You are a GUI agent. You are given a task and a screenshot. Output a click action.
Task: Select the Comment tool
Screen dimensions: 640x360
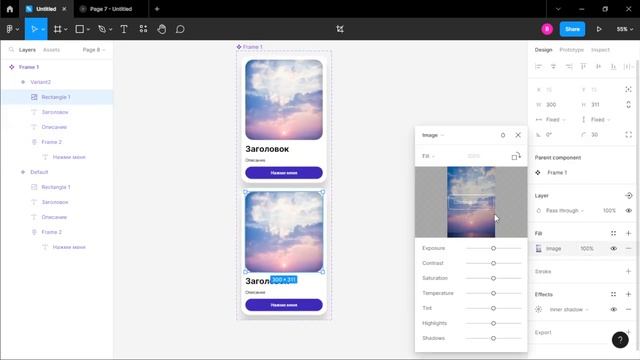point(180,29)
